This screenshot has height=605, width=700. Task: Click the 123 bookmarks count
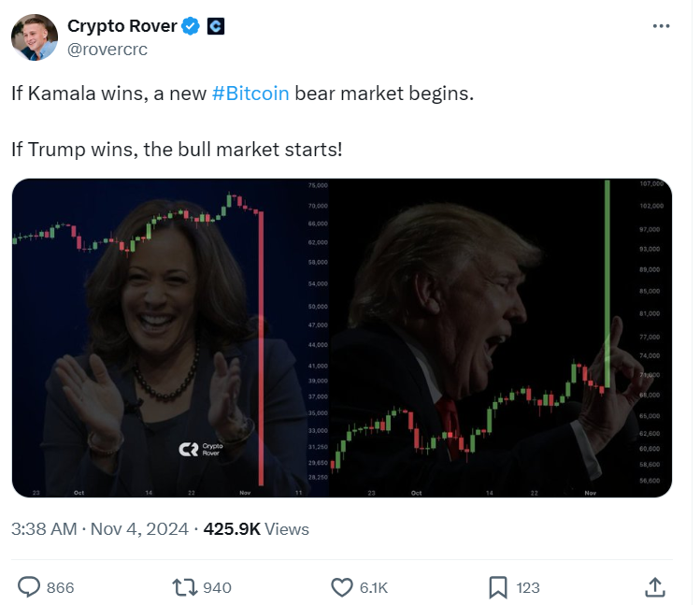[x=528, y=588]
